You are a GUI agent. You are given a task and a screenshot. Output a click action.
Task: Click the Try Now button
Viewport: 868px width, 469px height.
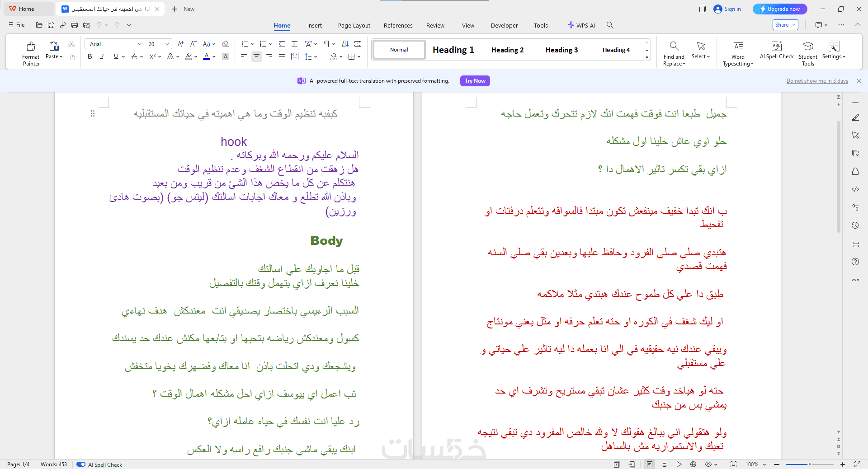(475, 81)
